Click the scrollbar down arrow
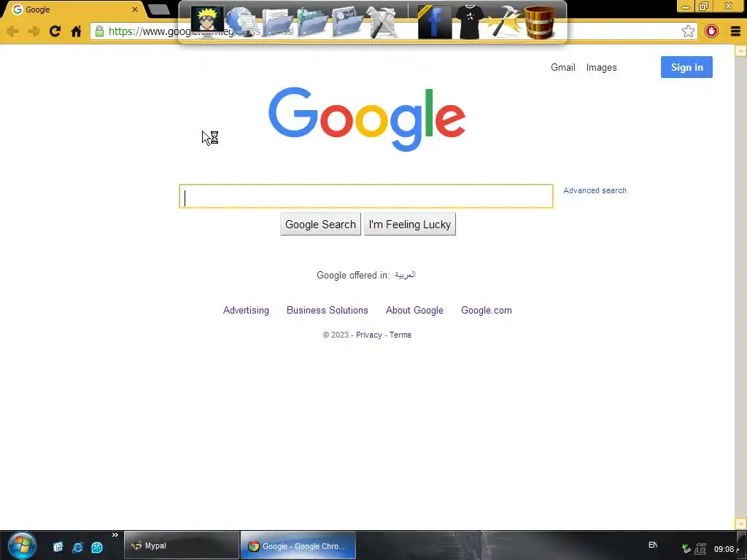747x560 pixels. tap(741, 524)
